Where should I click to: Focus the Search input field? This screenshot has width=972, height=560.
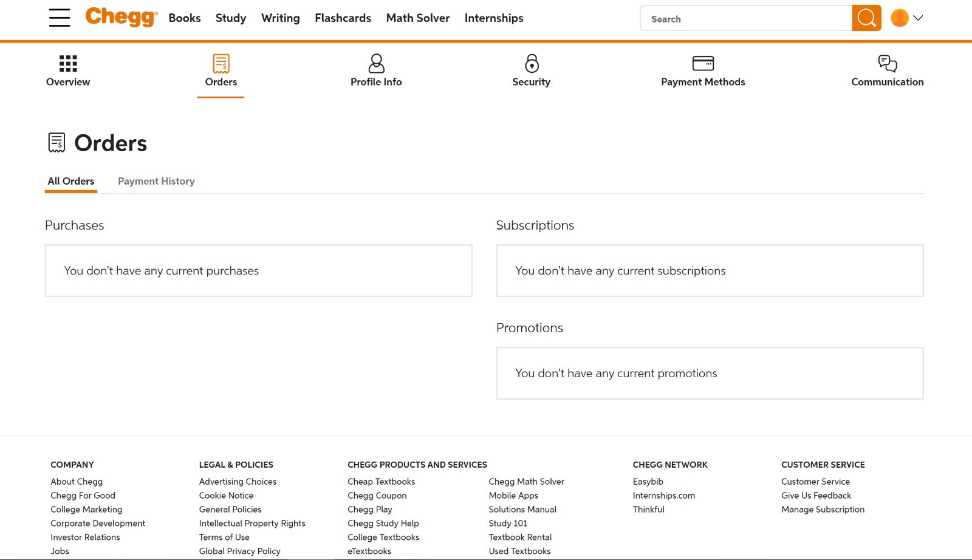click(x=746, y=18)
